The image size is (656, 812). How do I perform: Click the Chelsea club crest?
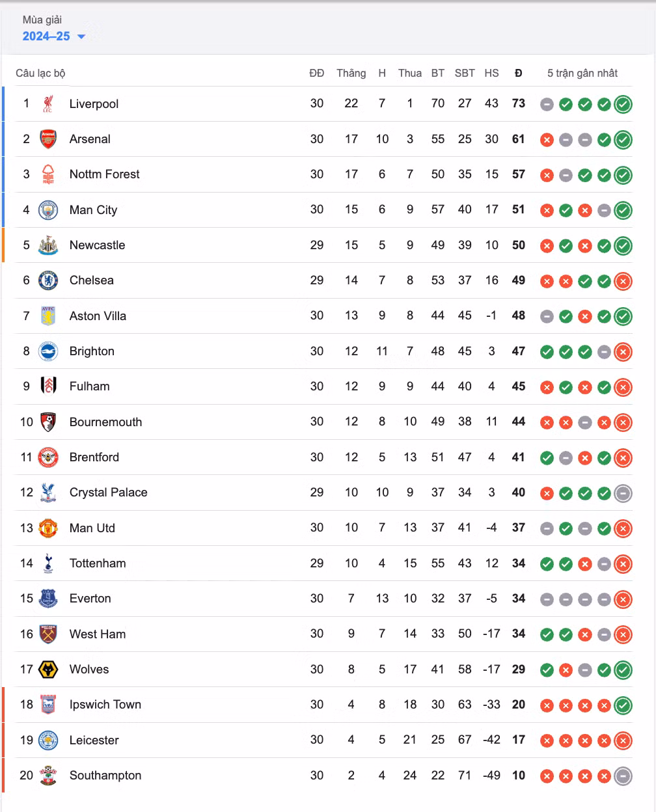pyautogui.click(x=48, y=280)
